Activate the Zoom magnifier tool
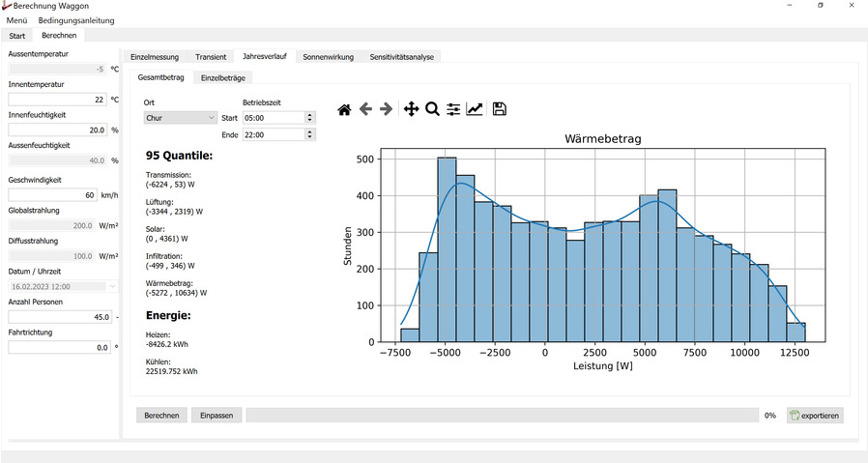This screenshot has width=868, height=463. pyautogui.click(x=432, y=110)
